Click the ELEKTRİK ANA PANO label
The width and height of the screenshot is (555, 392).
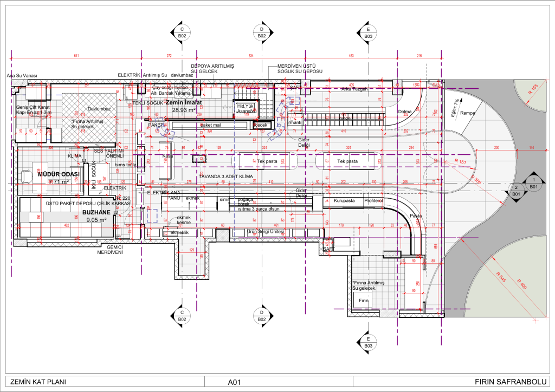tap(164, 195)
